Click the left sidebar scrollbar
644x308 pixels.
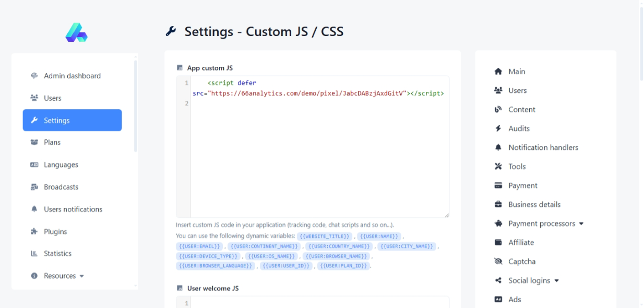tap(136, 104)
